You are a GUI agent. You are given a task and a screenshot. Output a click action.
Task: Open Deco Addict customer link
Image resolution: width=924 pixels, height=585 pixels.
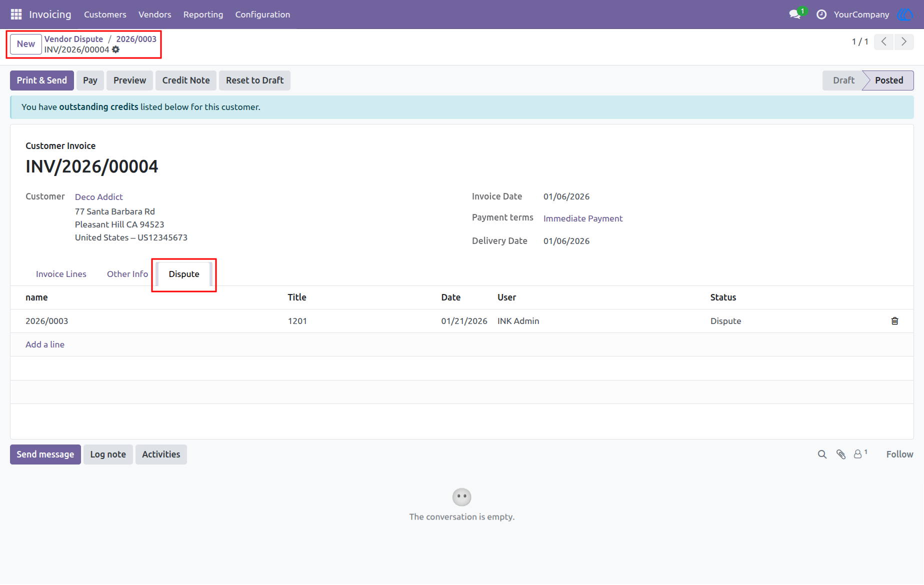pos(99,197)
